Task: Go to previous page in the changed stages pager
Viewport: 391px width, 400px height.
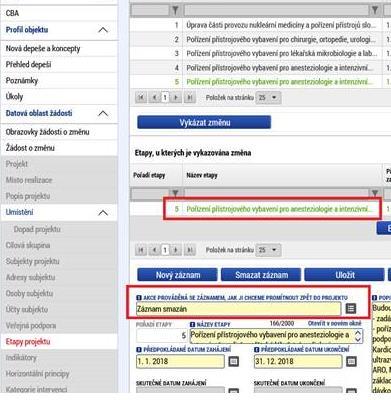Action: coord(154,250)
